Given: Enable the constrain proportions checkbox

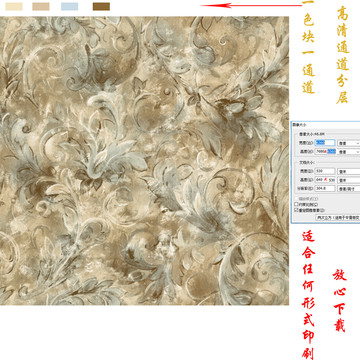Looking at the screenshot, I should (296, 204).
